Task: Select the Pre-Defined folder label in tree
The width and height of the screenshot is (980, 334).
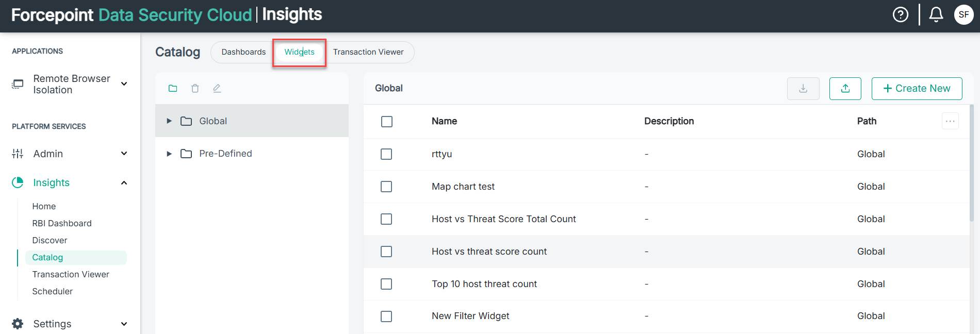Action: 225,154
